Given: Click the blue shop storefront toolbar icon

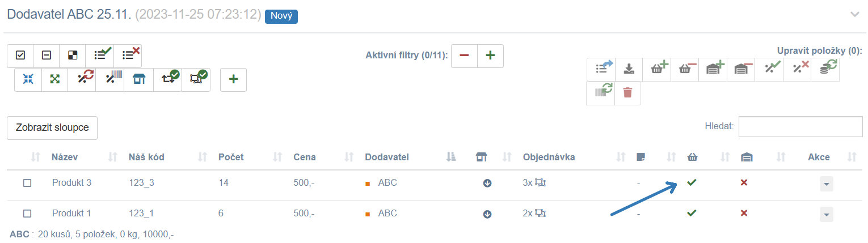Looking at the screenshot, I should pos(139,79).
